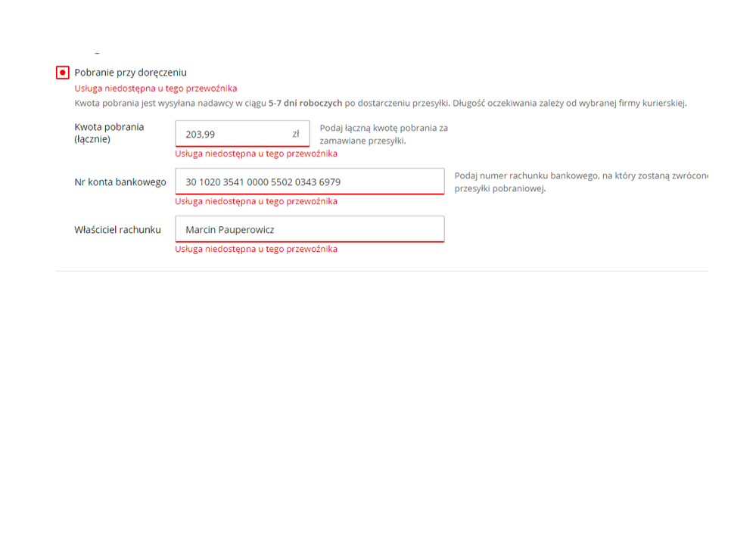Click the error message below the account owner field
This screenshot has width=756, height=534.
pos(256,249)
